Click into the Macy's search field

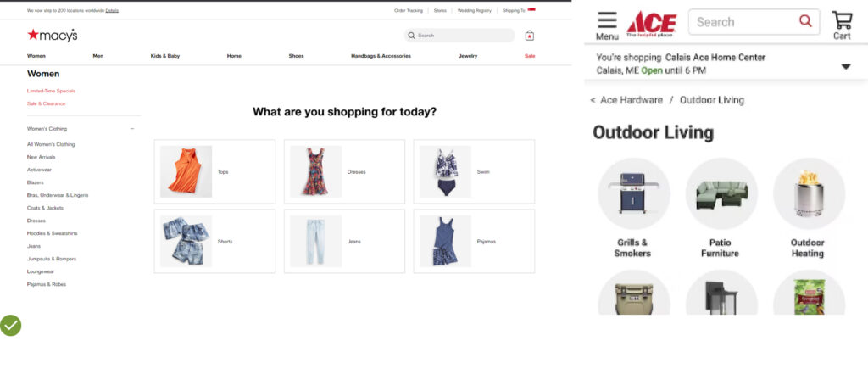click(x=459, y=36)
